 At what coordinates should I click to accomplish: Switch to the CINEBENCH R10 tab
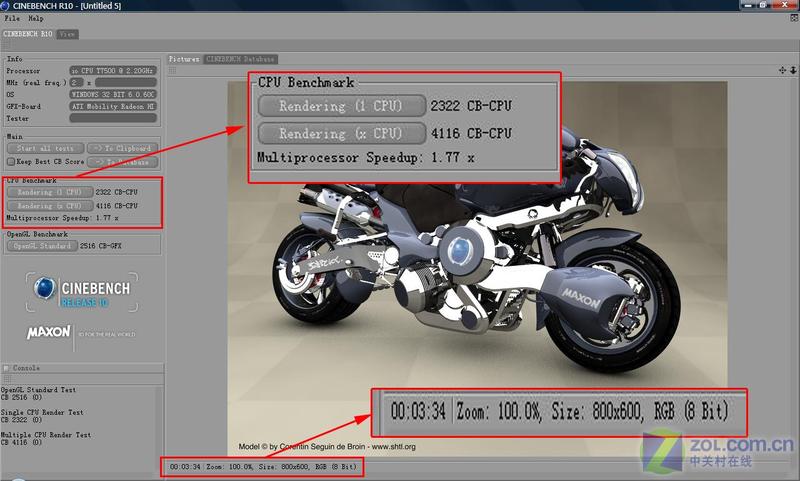[28, 34]
